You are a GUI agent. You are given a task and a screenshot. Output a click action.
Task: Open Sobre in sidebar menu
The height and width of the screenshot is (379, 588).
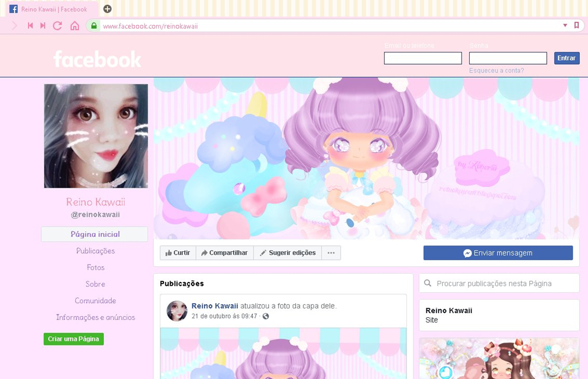coord(95,284)
